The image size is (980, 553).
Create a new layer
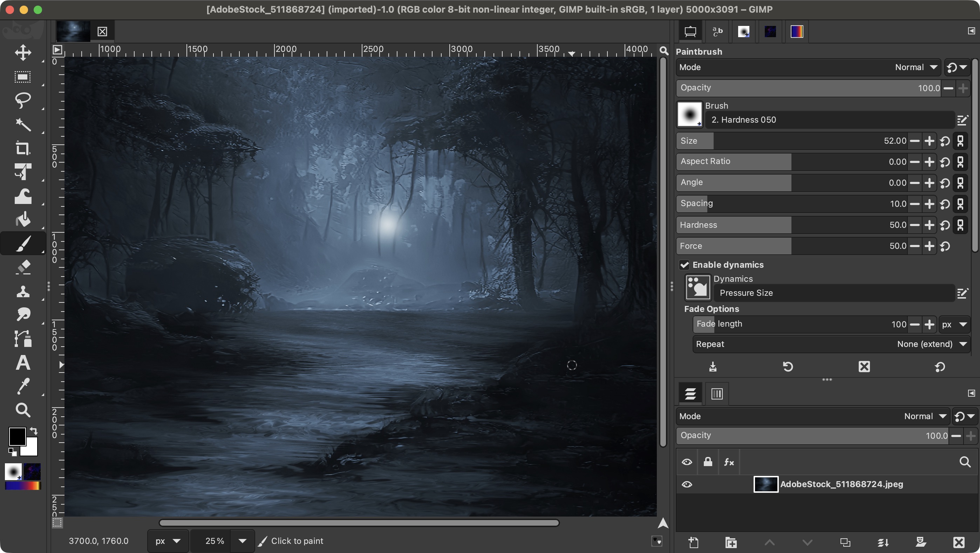[694, 542]
